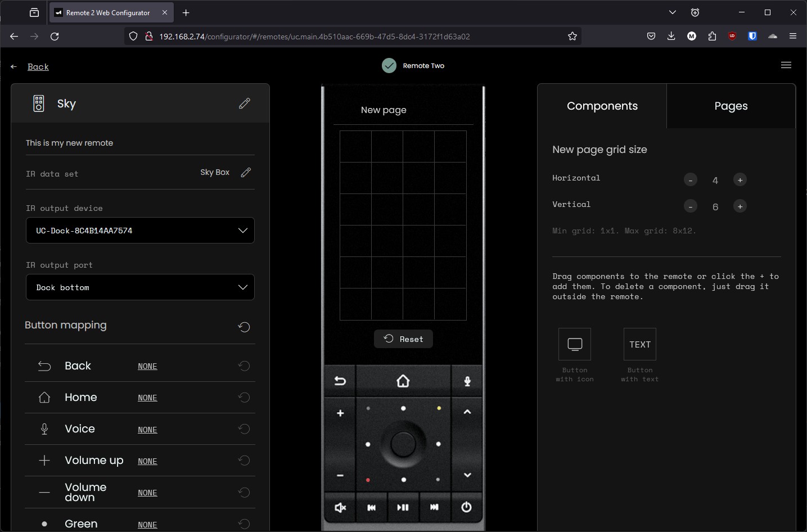The width and height of the screenshot is (807, 532).
Task: Select the Components tab
Action: tap(602, 106)
